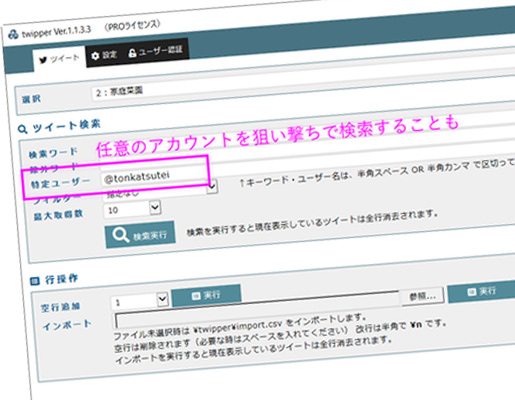Click the gear icon on the 設定 tab
515x400 pixels.
(95, 56)
